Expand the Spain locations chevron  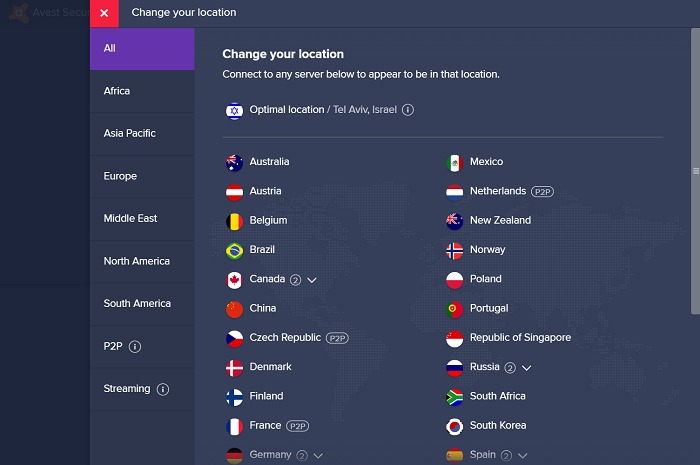point(522,455)
